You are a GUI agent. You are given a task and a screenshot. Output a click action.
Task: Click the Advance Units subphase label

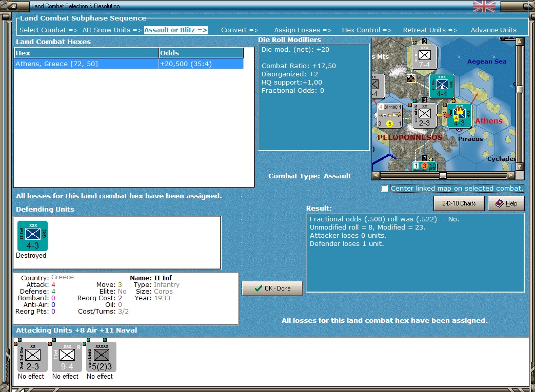point(493,30)
